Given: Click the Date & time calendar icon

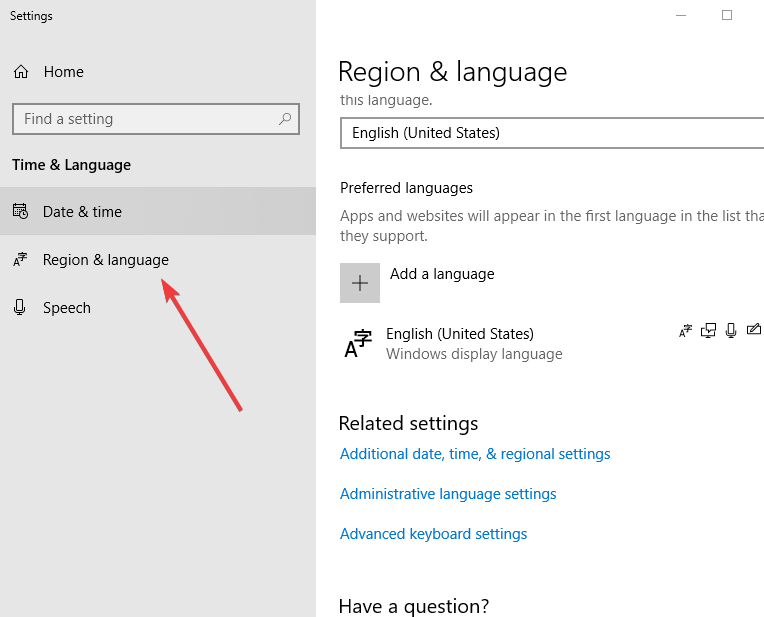Looking at the screenshot, I should click(x=20, y=212).
